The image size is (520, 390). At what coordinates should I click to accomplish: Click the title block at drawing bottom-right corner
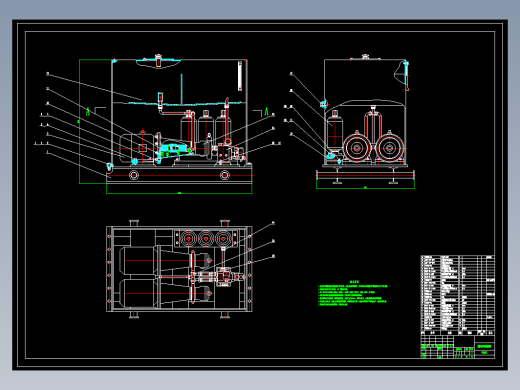click(x=458, y=347)
